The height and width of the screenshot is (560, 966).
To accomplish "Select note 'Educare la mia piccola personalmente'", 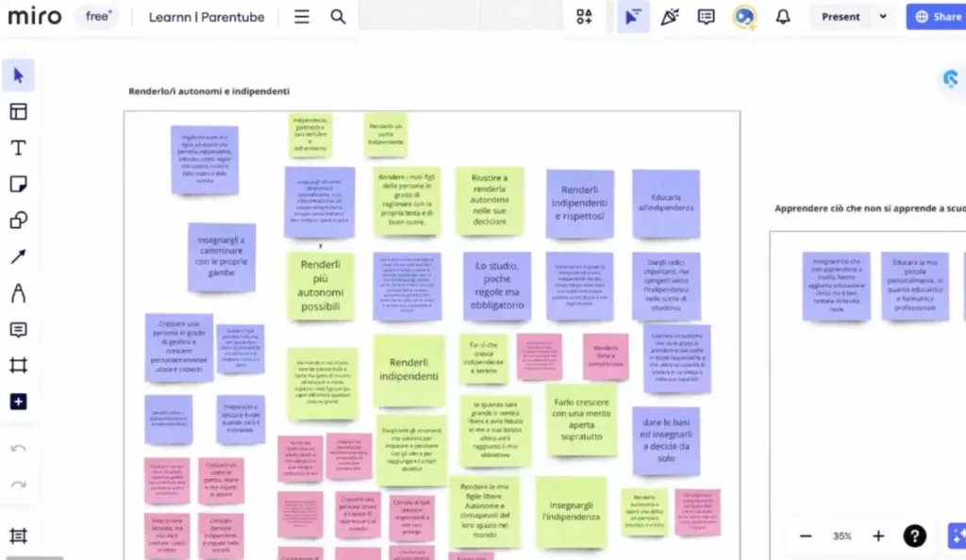I will tap(915, 286).
